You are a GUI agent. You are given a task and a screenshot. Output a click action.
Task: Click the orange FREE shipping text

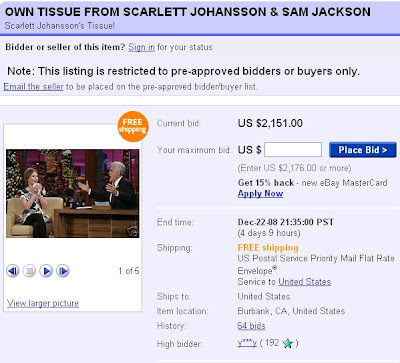click(x=268, y=248)
